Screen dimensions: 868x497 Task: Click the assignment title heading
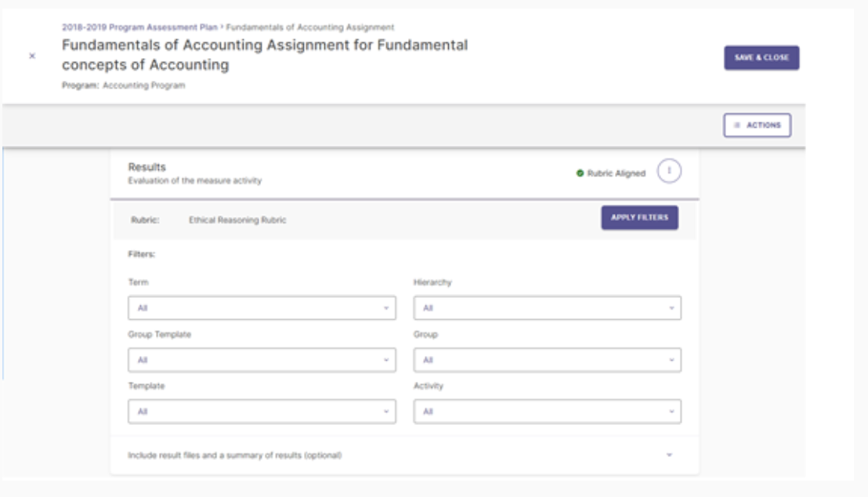point(265,56)
